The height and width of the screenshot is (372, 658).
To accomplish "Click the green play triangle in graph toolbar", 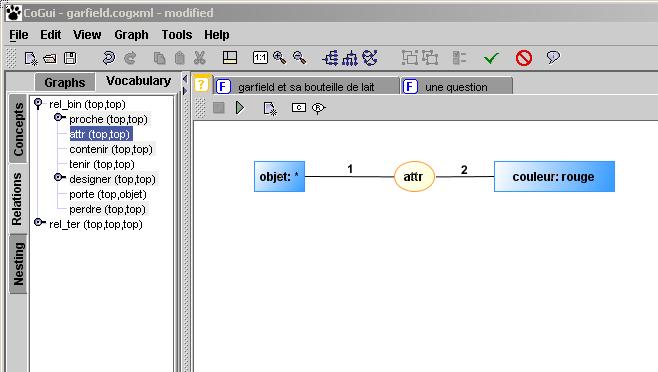I will click(x=240, y=108).
